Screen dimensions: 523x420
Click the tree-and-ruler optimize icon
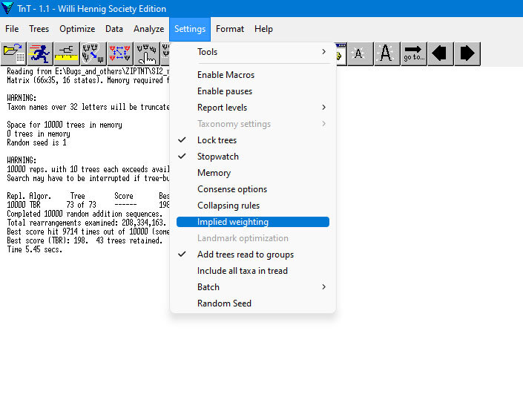(67, 53)
